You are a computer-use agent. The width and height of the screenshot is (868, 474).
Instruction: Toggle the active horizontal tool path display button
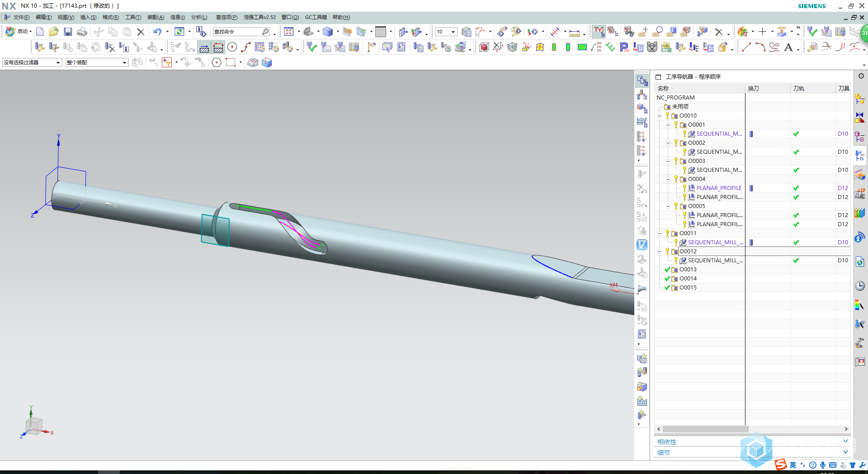[204, 47]
